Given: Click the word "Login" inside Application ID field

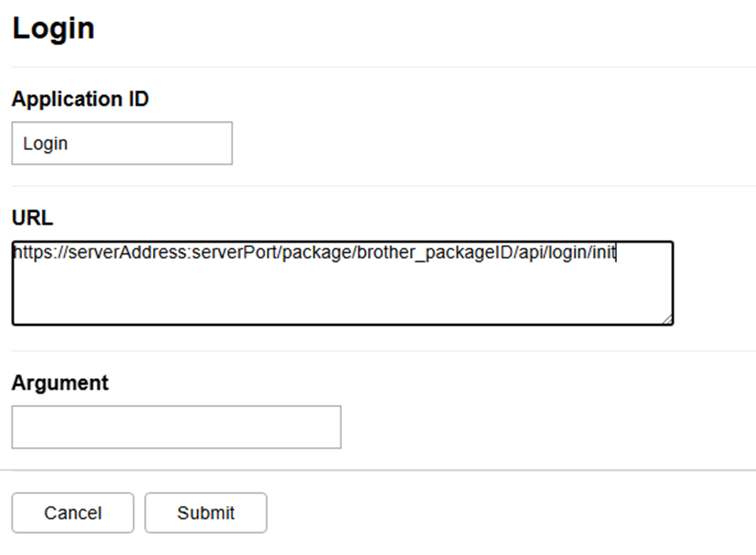Looking at the screenshot, I should [46, 144].
